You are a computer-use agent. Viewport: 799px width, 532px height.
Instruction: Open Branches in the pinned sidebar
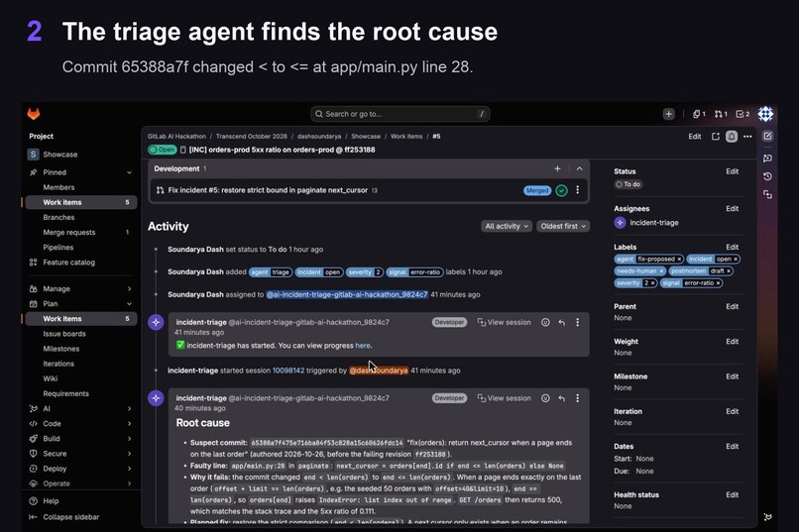pos(58,217)
